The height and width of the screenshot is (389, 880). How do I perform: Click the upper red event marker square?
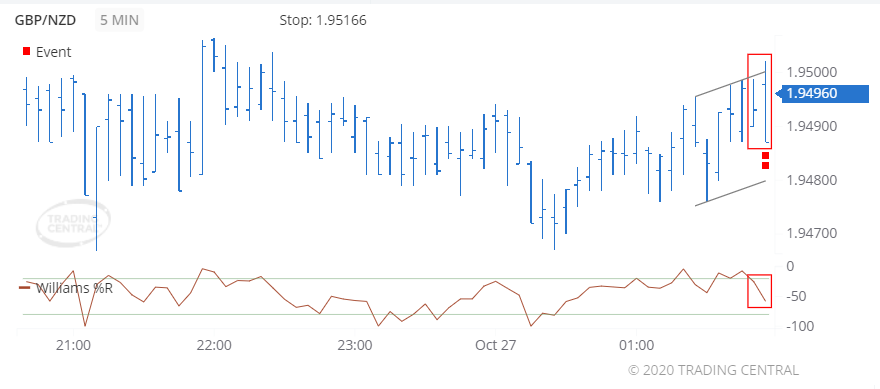click(x=765, y=155)
